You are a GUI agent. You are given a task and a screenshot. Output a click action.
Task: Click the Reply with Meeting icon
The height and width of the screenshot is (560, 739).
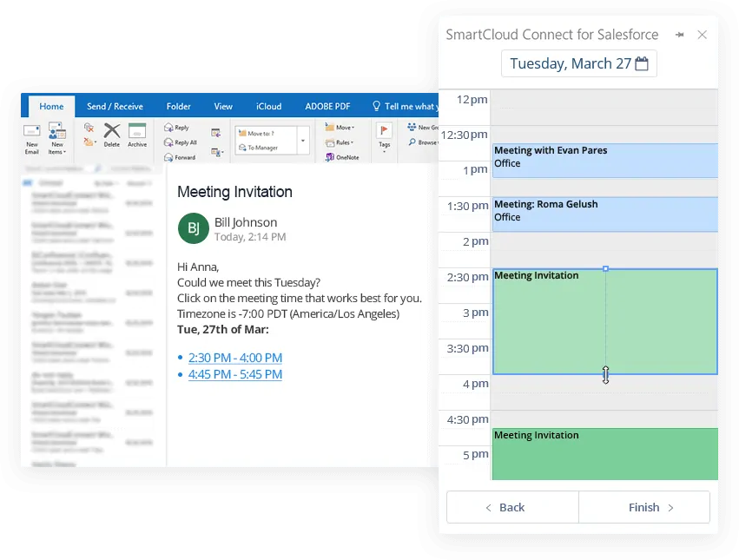point(216,133)
